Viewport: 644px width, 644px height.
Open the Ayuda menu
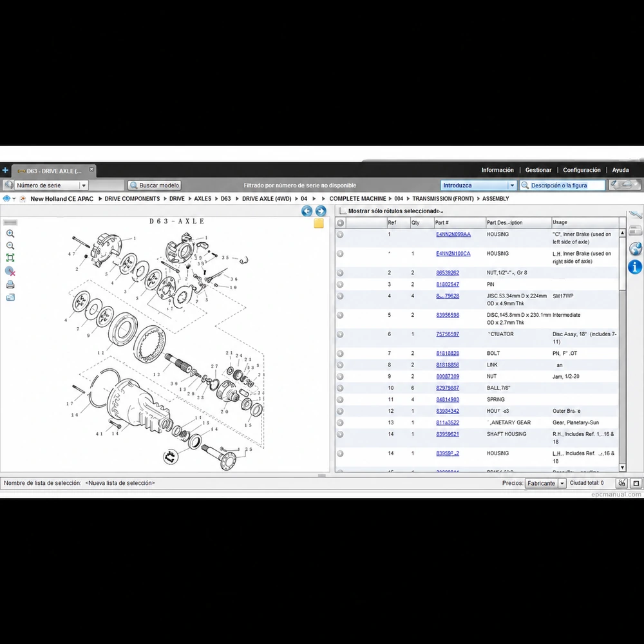tap(620, 170)
